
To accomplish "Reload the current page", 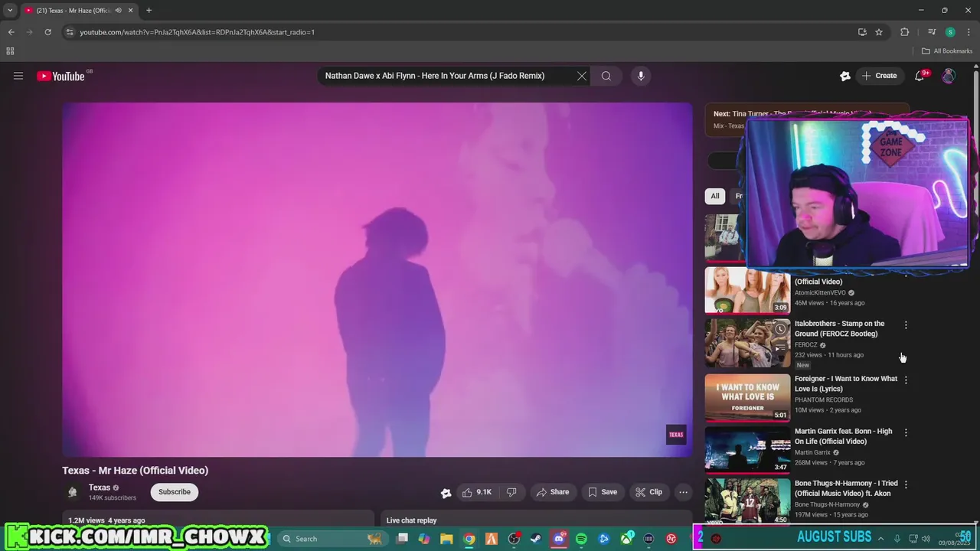I will click(47, 32).
